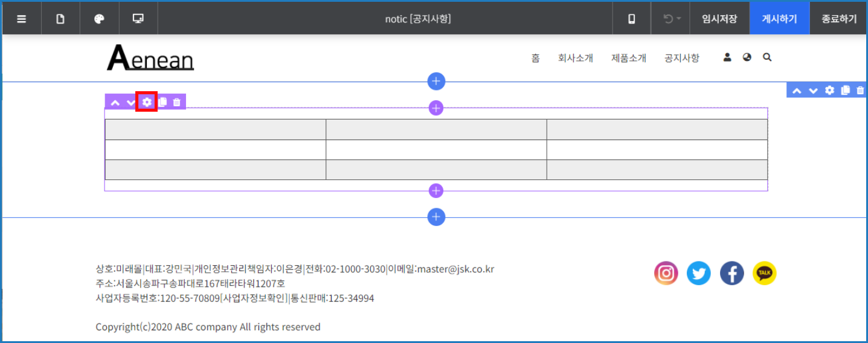868x343 pixels.
Task: Move section down with blue chevron
Action: pyautogui.click(x=813, y=91)
